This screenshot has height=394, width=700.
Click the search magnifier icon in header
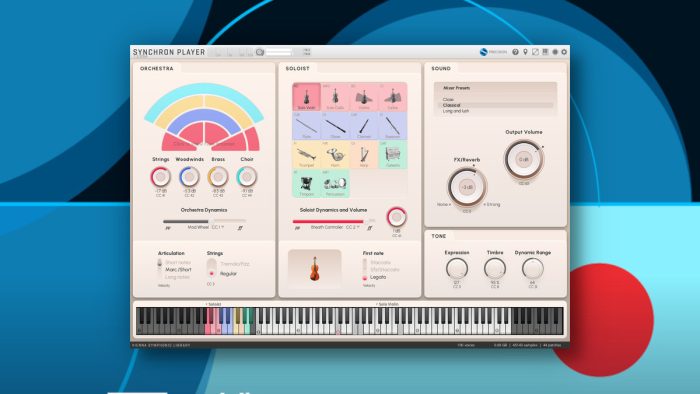[260, 52]
